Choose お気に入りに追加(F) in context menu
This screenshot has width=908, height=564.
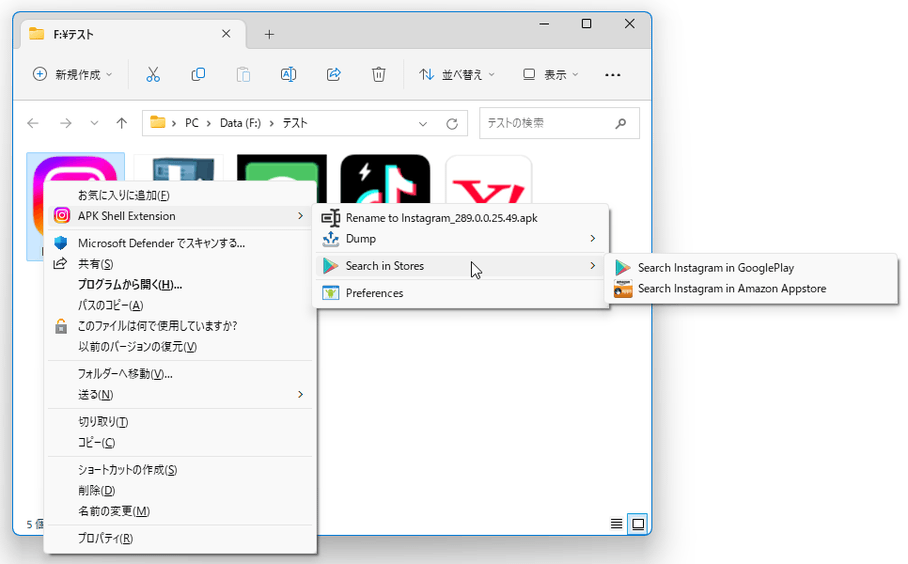[181, 195]
